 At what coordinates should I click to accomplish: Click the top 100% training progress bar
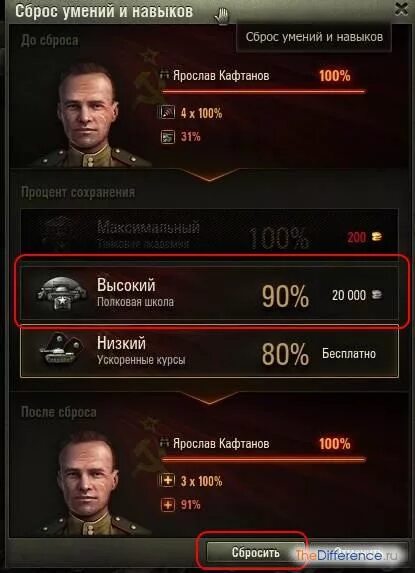[263, 91]
